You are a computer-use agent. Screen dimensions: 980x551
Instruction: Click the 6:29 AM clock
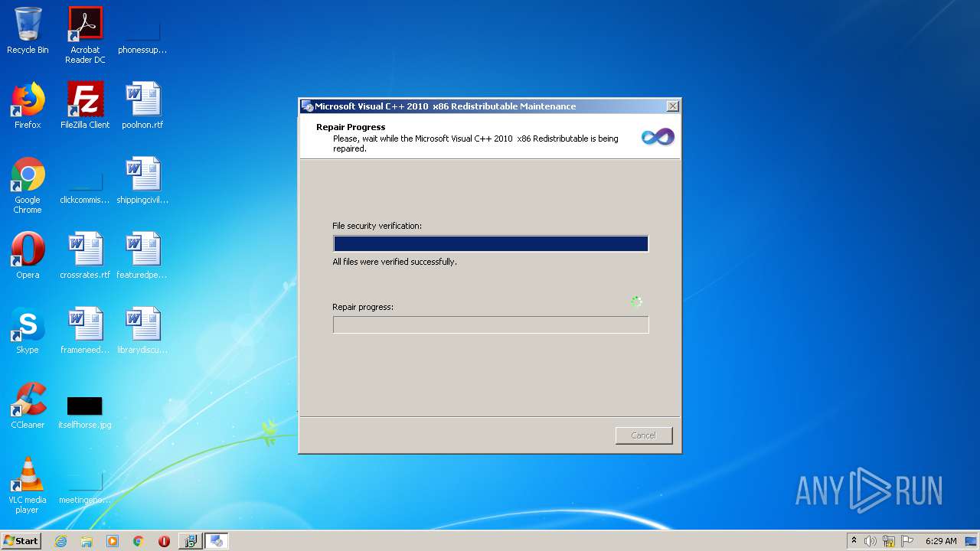click(x=941, y=541)
